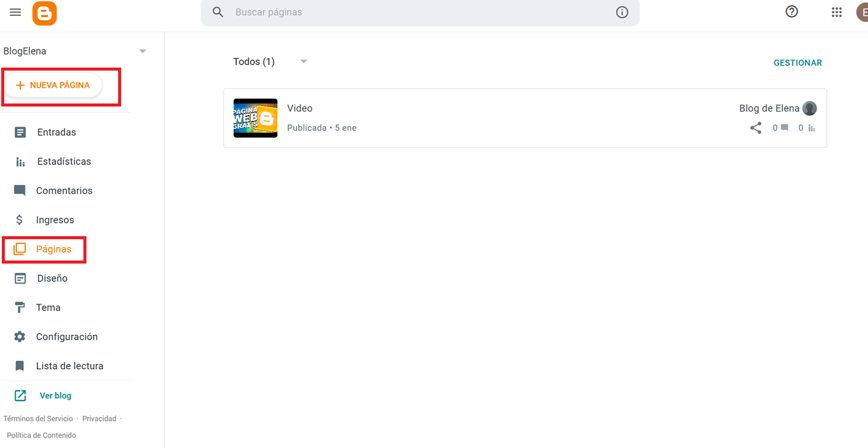Click the orange Blogger logo

click(x=44, y=13)
